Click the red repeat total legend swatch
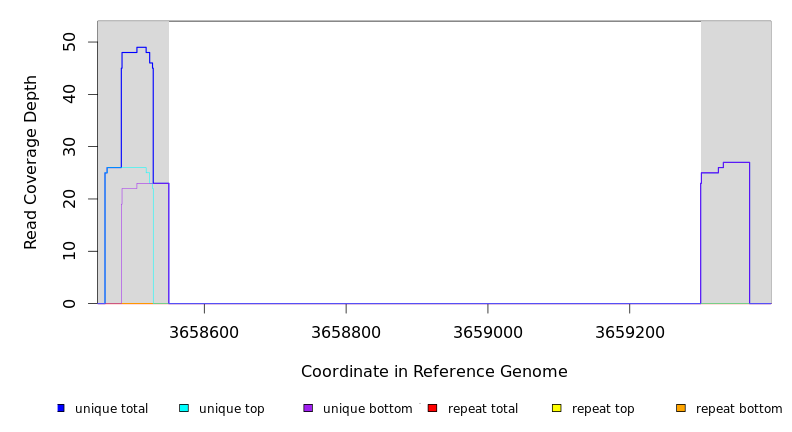 [x=432, y=408]
